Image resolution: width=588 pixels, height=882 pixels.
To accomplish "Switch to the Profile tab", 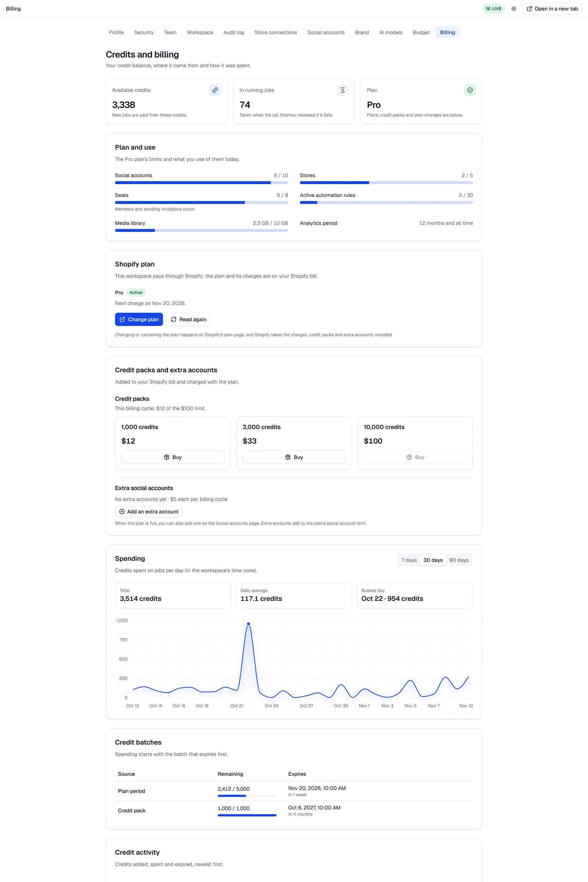I will click(x=116, y=32).
